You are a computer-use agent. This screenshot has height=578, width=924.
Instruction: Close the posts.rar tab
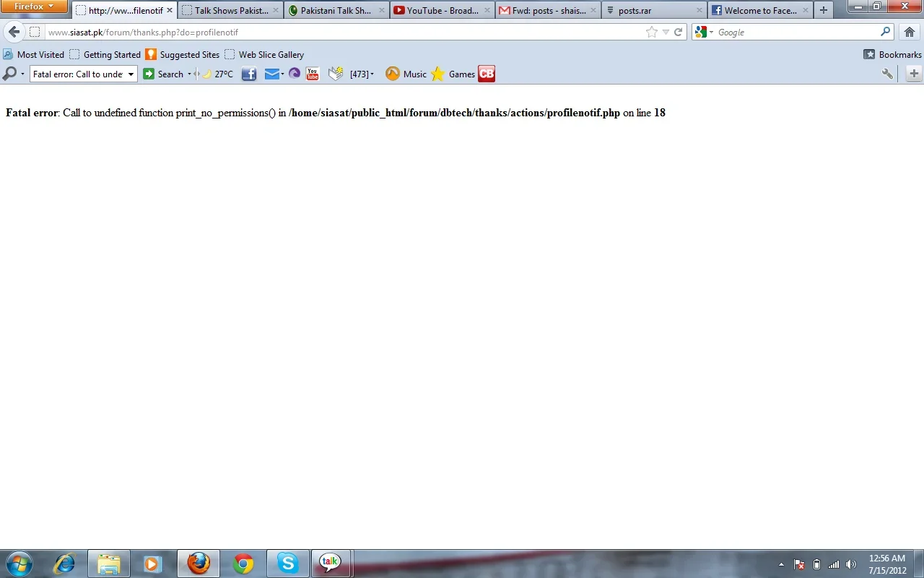point(699,10)
